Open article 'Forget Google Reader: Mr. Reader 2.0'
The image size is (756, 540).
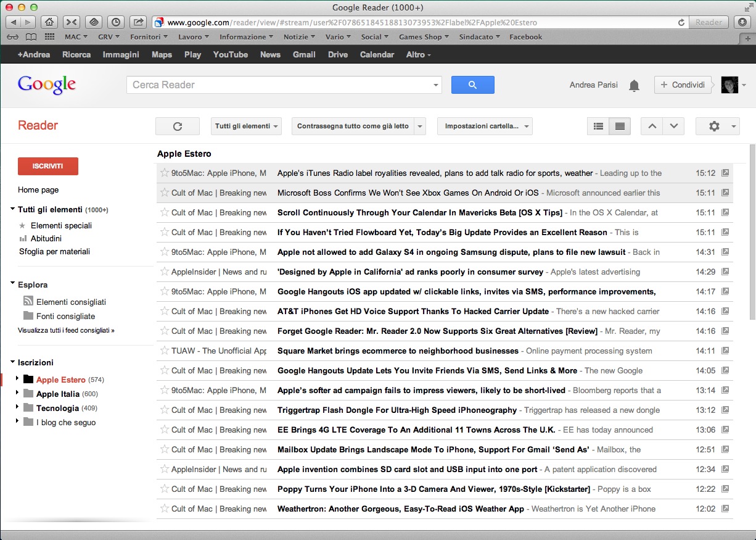(437, 331)
